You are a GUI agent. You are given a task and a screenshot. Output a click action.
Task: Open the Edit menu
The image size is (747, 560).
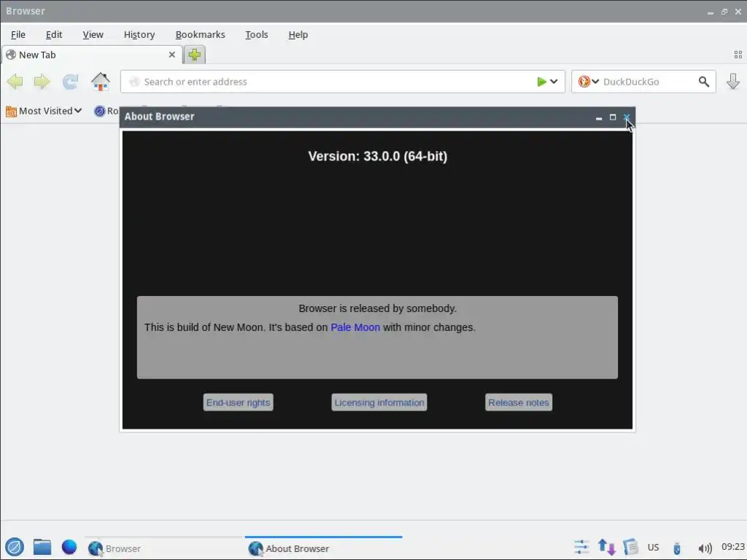(x=54, y=35)
